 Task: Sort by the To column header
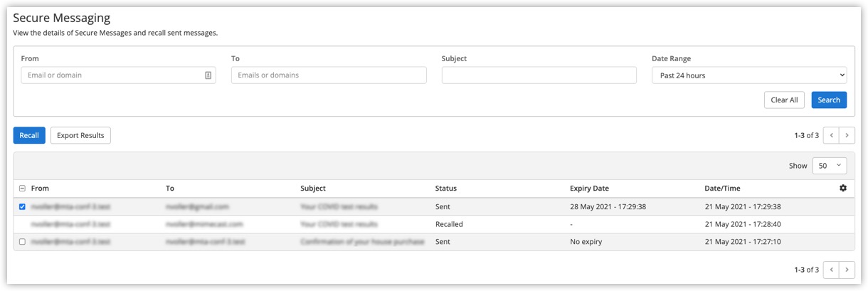170,189
